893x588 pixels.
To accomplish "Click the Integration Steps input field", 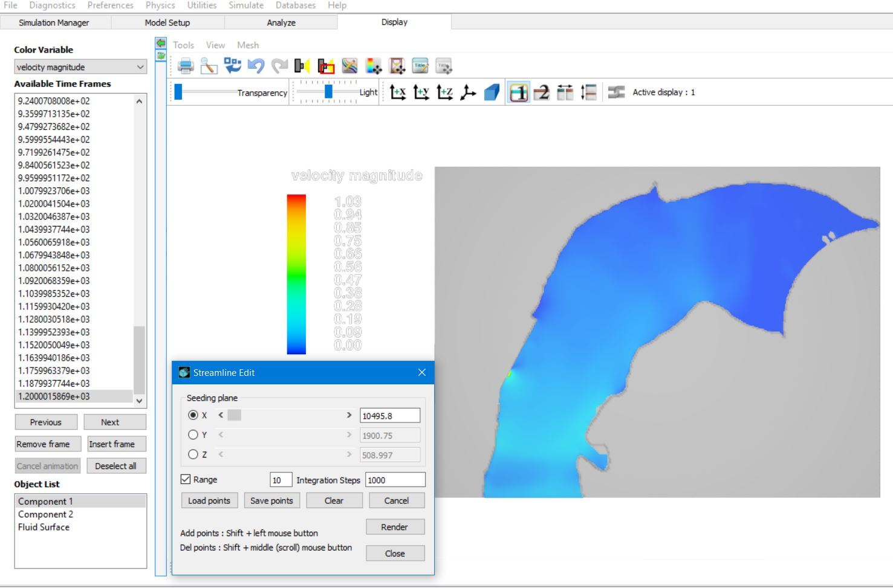I will (395, 480).
